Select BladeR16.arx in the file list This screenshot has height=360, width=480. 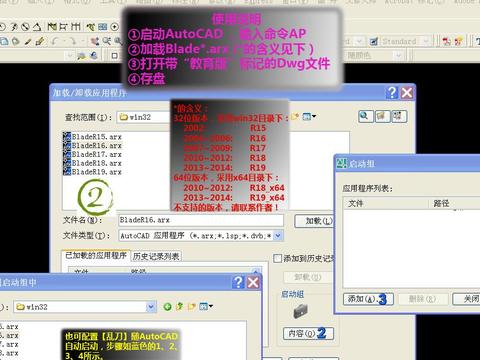click(92, 146)
